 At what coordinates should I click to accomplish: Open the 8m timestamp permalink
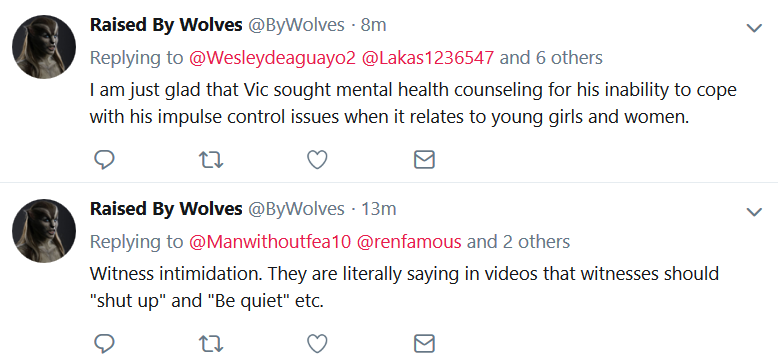(x=373, y=25)
